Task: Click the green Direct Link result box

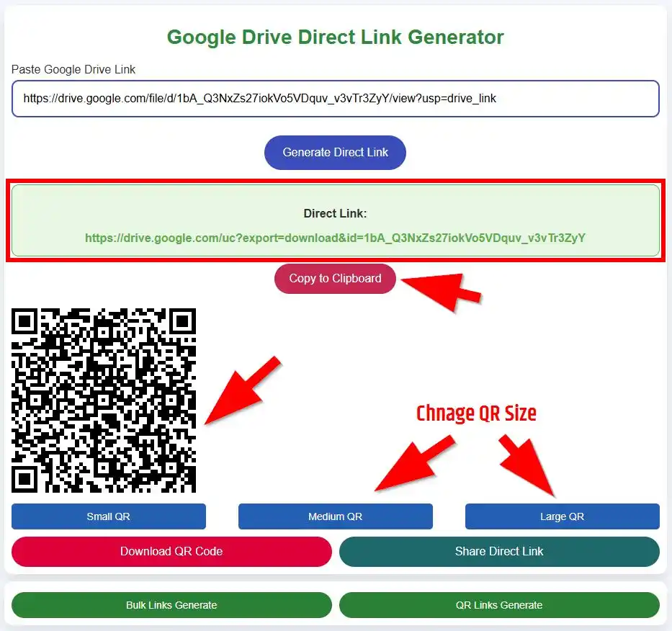Action: pos(335,220)
